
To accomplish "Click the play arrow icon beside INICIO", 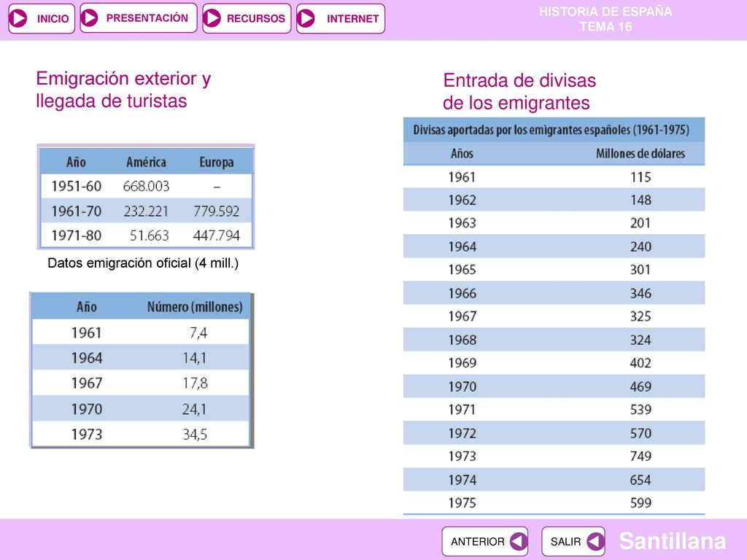I will [x=18, y=18].
